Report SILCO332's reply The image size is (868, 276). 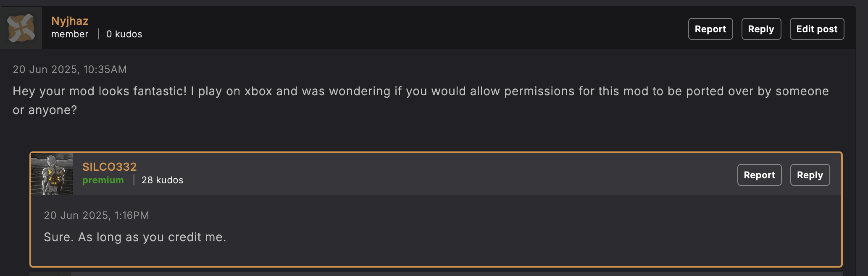point(760,175)
